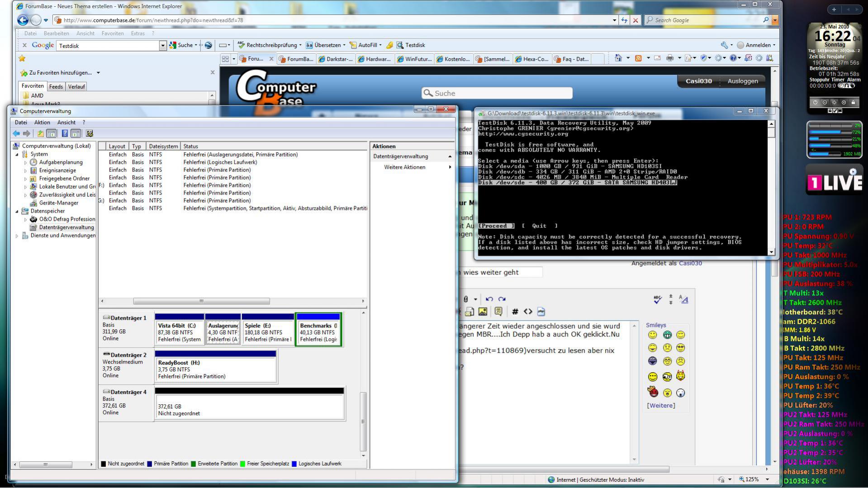Screen dimensions: 868x488
Task: Expand the Aufgabenplanung tree node
Action: point(25,162)
